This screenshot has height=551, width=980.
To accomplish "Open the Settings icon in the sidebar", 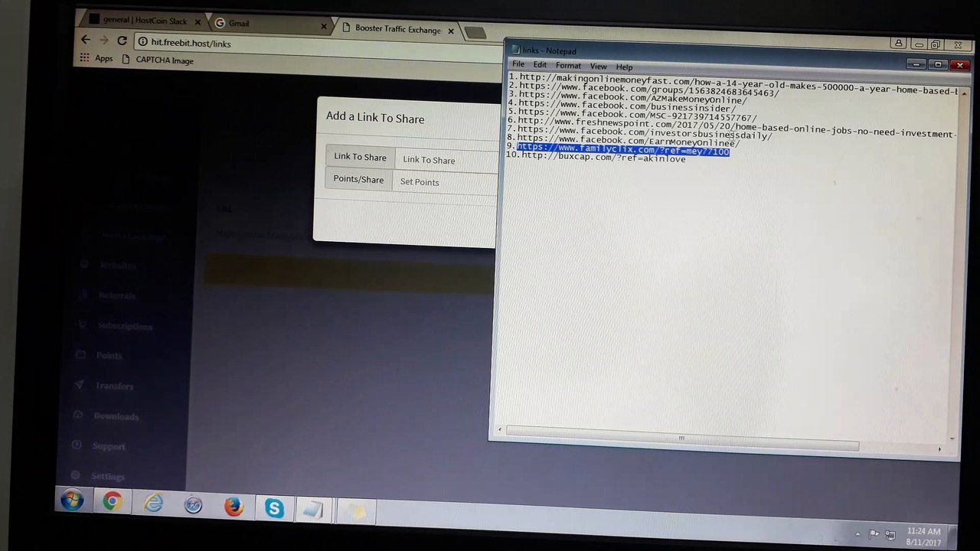I will point(76,475).
